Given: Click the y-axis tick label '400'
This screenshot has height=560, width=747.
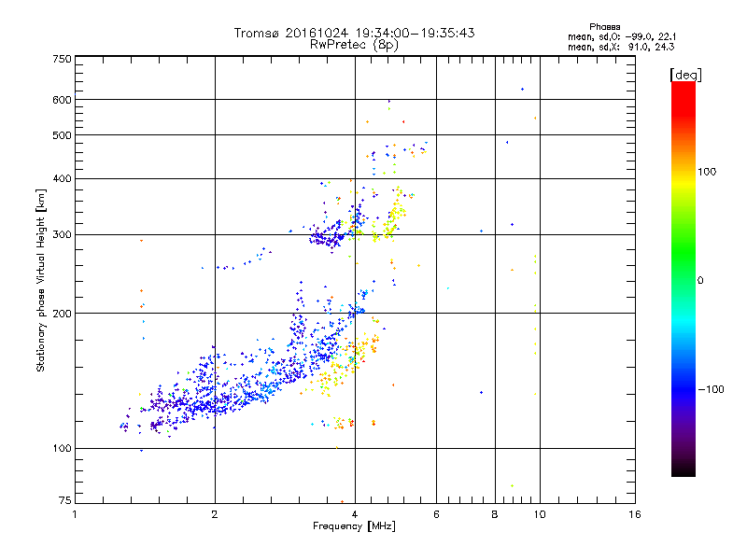Looking at the screenshot, I should coord(63,179).
